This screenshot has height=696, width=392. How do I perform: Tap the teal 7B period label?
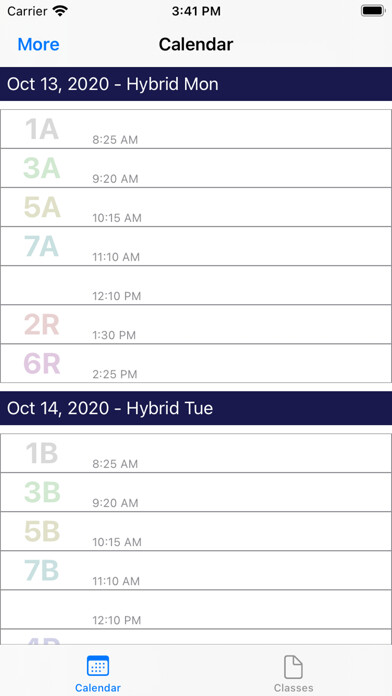(42, 570)
